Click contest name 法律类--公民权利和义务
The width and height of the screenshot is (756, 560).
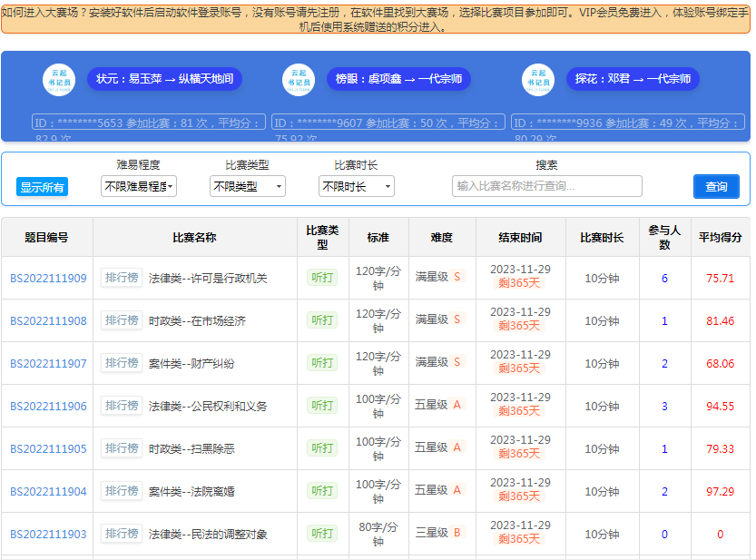(x=208, y=407)
